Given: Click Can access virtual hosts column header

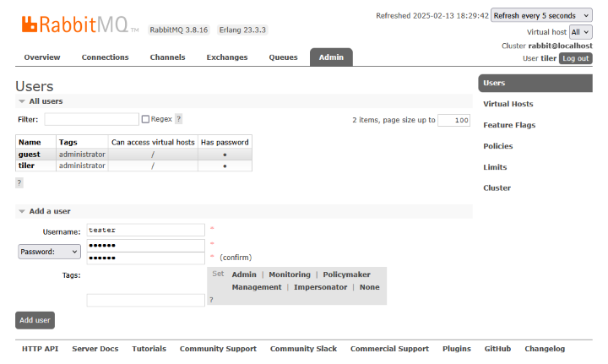Looking at the screenshot, I should click(x=153, y=142).
